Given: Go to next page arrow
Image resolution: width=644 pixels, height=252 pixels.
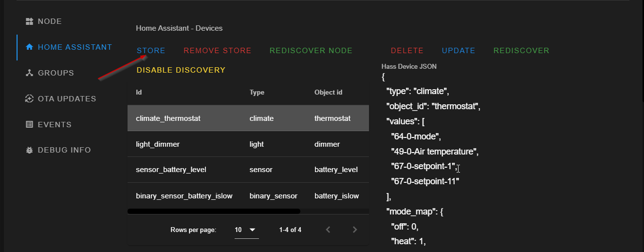Looking at the screenshot, I should pyautogui.click(x=355, y=230).
